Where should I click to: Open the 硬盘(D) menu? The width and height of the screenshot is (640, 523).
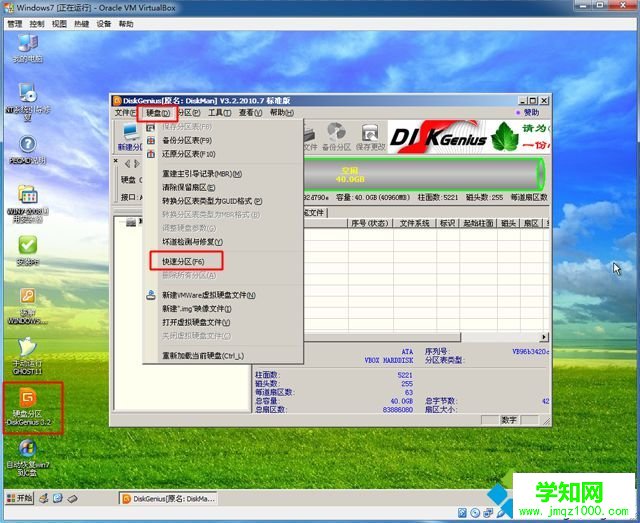tap(158, 113)
